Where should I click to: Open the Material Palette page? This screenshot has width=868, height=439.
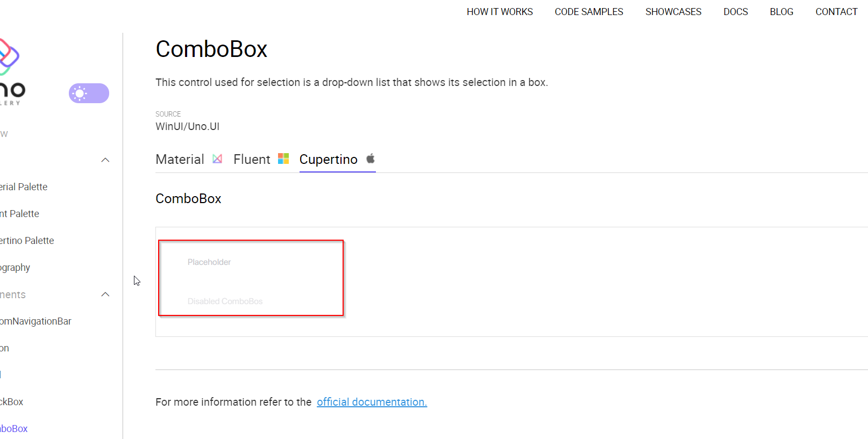(24, 186)
